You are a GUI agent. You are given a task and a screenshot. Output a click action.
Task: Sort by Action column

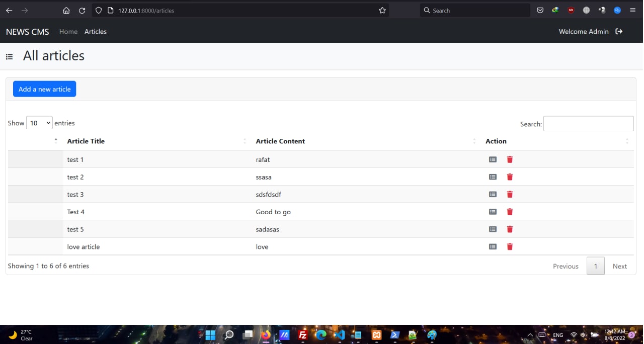tap(557, 141)
